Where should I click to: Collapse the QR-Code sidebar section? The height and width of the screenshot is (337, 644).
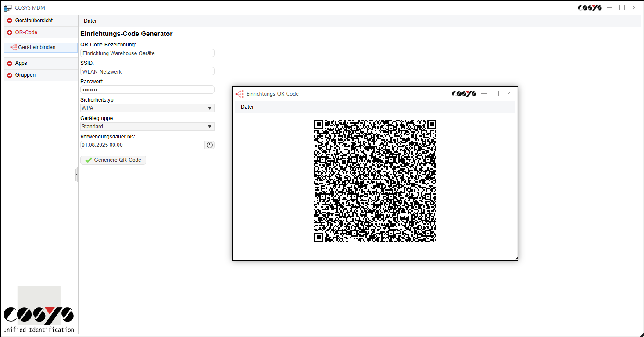[x=40, y=32]
